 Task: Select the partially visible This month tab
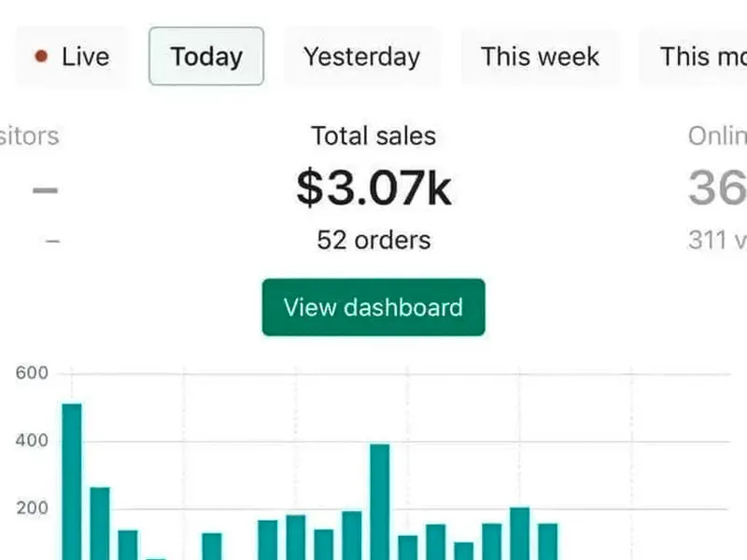[700, 57]
